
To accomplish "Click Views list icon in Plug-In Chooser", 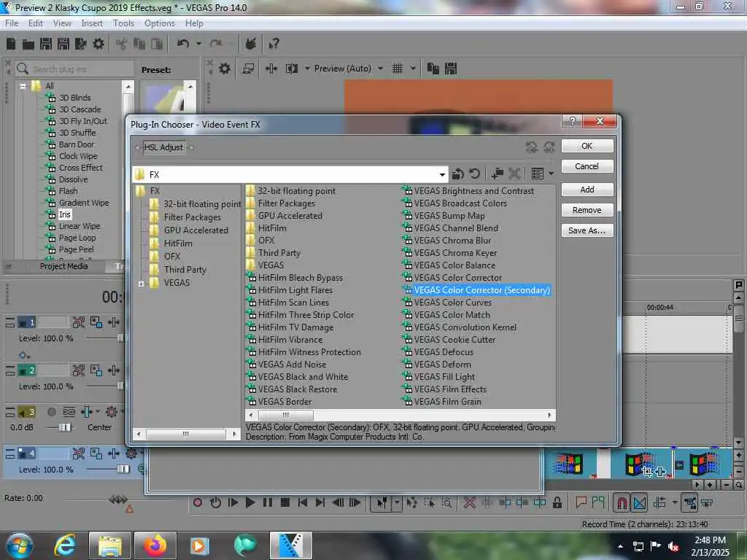I will 538,174.
